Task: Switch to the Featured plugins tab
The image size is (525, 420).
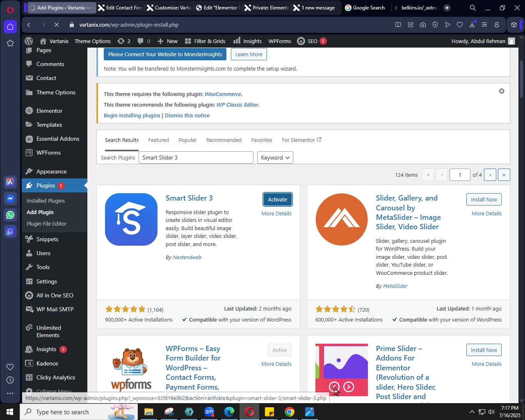Action: [159, 140]
